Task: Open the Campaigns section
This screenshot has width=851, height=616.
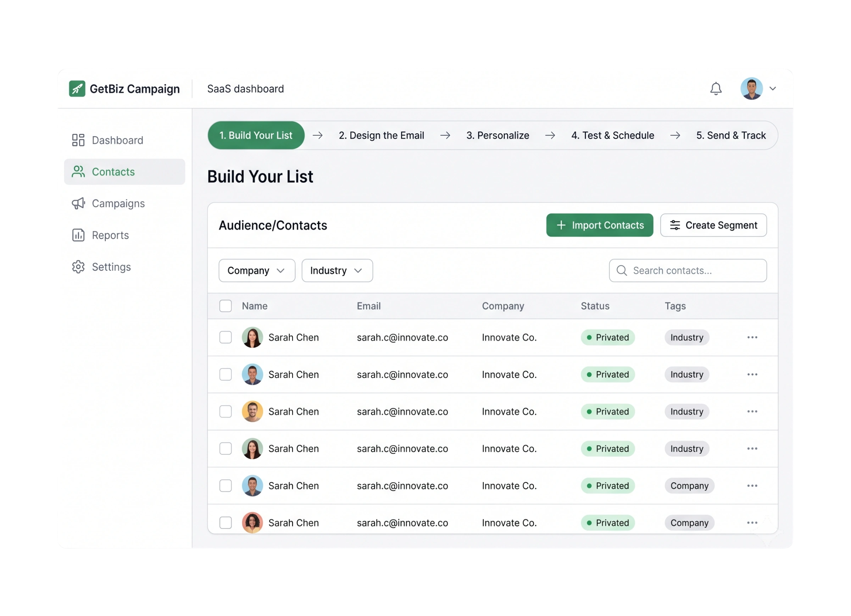Action: point(124,204)
